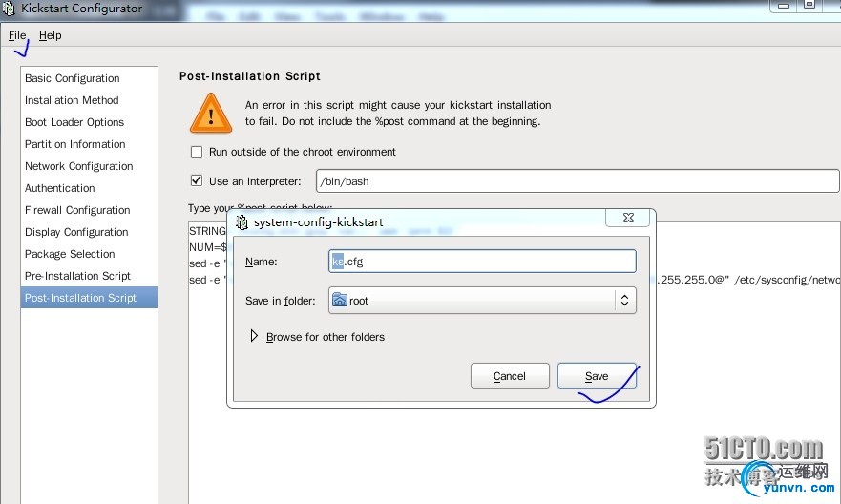
Task: Click the /bin/bash interpreter field
Action: 578,181
